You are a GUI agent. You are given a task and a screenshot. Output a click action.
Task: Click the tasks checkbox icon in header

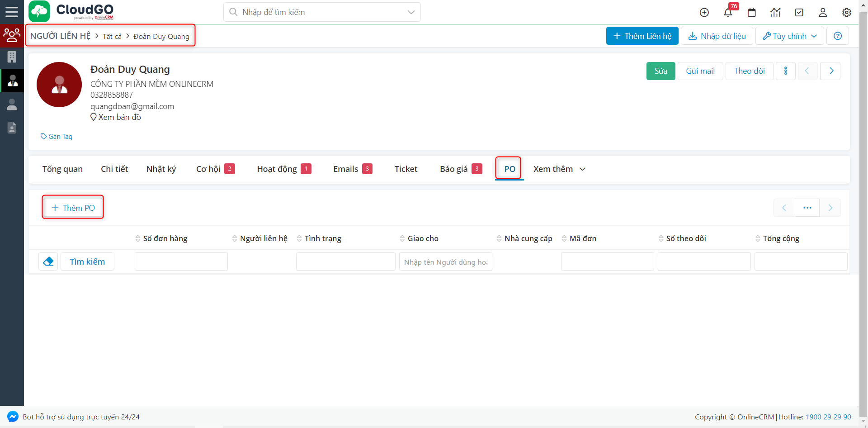coord(799,12)
